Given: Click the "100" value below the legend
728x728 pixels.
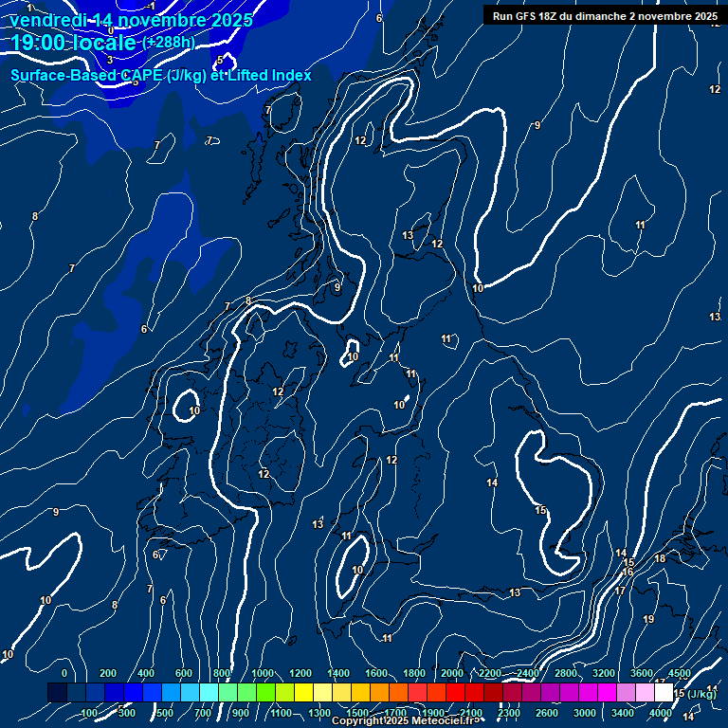Looking at the screenshot, I should pyautogui.click(x=90, y=713).
